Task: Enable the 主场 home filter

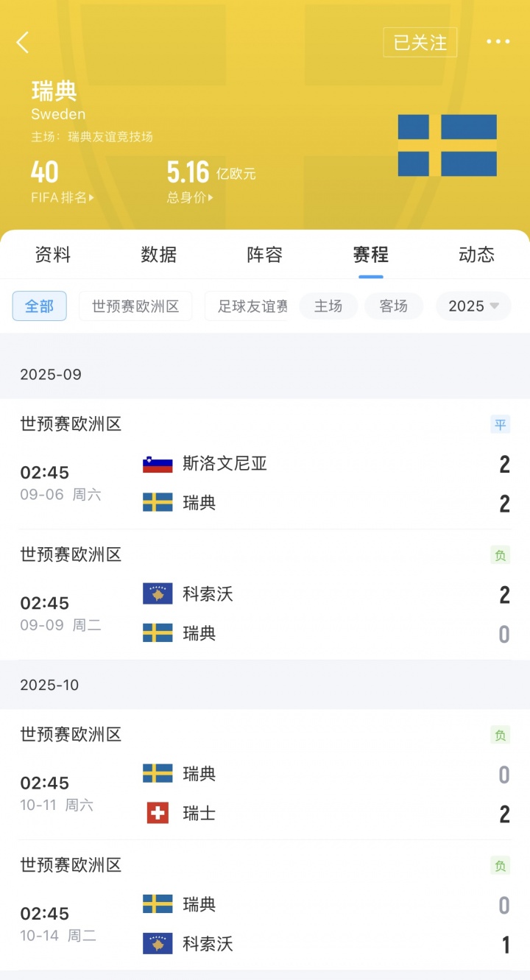Action: point(328,306)
